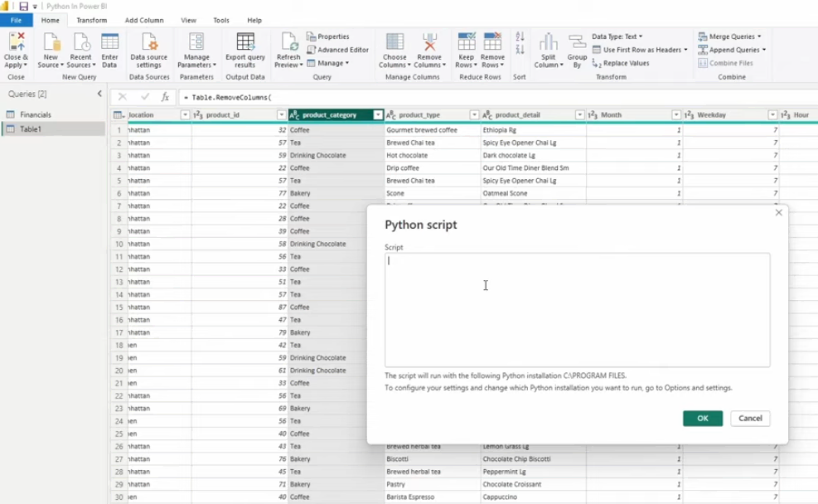Image resolution: width=818 pixels, height=504 pixels.
Task: Click the Combine Files icon
Action: coord(703,63)
